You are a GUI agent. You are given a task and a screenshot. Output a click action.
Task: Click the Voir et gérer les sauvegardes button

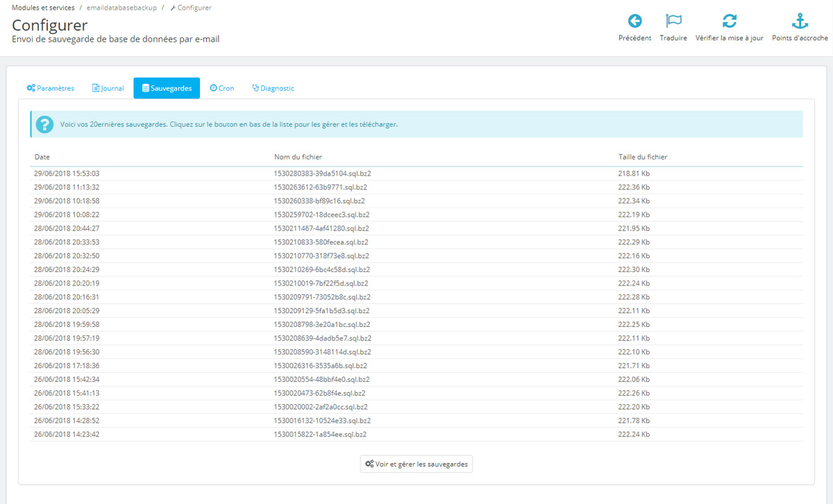pos(416,464)
